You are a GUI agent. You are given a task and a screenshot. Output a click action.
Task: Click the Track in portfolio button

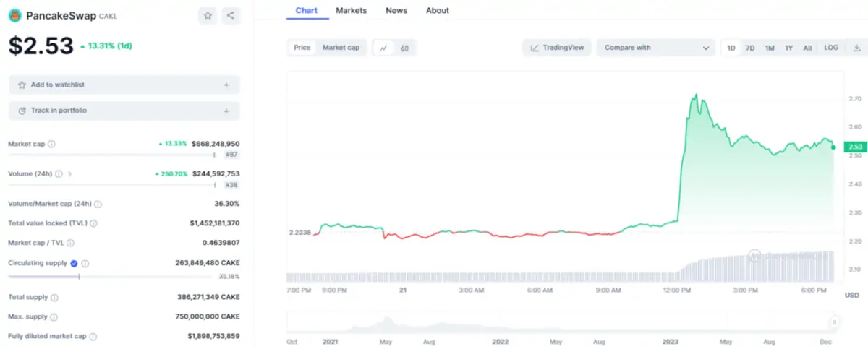[124, 111]
